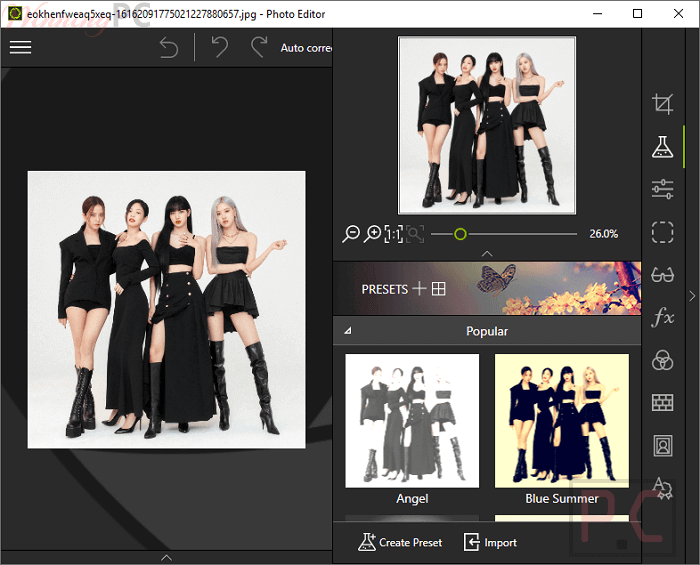Viewport: 700px width, 565px height.
Task: Collapse the navigator preview panel
Action: (486, 254)
